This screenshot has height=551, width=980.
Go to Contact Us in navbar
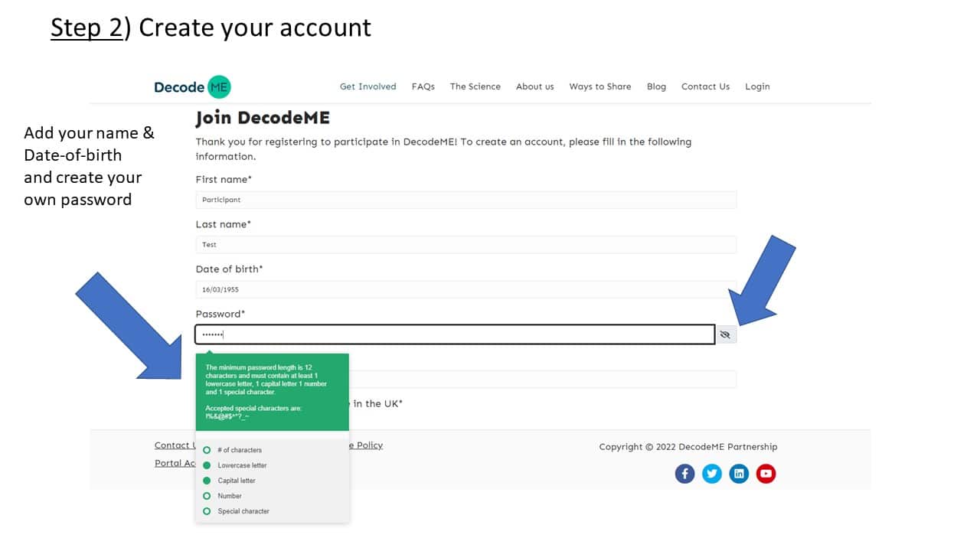point(706,86)
